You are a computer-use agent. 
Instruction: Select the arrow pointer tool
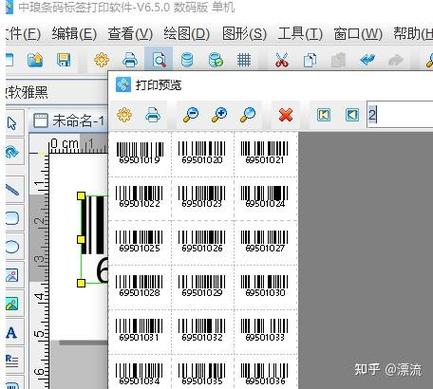(12, 123)
